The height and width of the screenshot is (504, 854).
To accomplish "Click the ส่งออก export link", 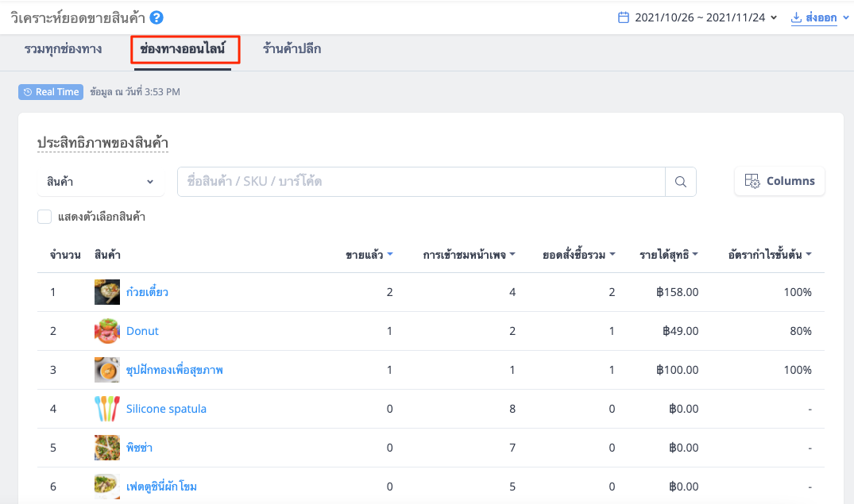I will click(x=821, y=18).
